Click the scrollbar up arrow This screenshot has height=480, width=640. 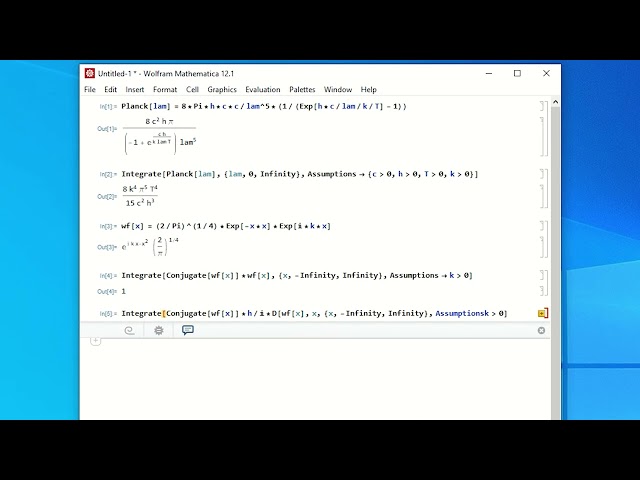(x=555, y=102)
